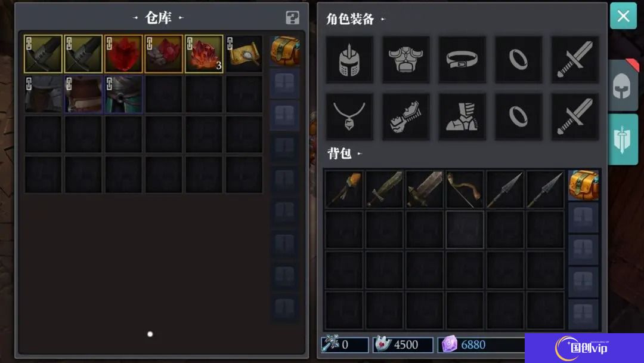Pick the red crystal stack of 3
The image size is (644, 363).
204,54
